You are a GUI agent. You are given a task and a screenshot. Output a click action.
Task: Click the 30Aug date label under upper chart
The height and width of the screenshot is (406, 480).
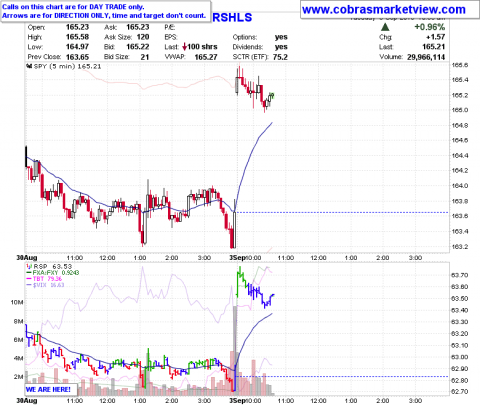27,258
